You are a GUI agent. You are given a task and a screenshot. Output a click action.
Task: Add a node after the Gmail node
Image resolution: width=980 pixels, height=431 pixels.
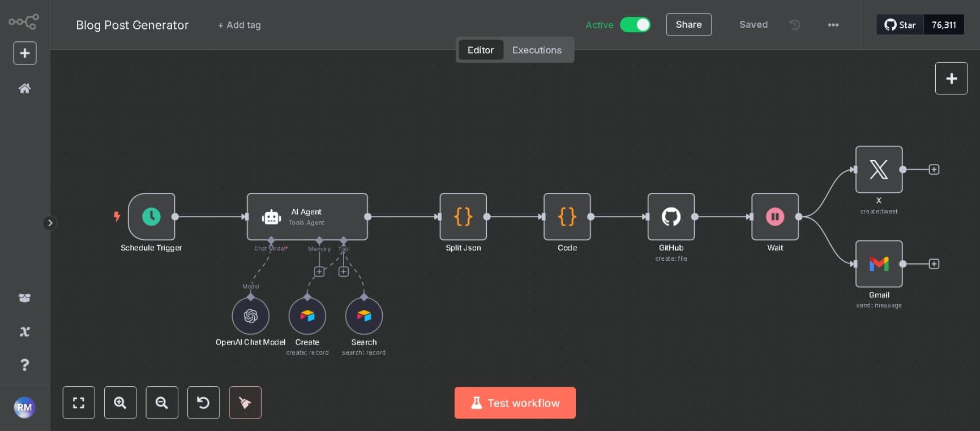pos(934,264)
